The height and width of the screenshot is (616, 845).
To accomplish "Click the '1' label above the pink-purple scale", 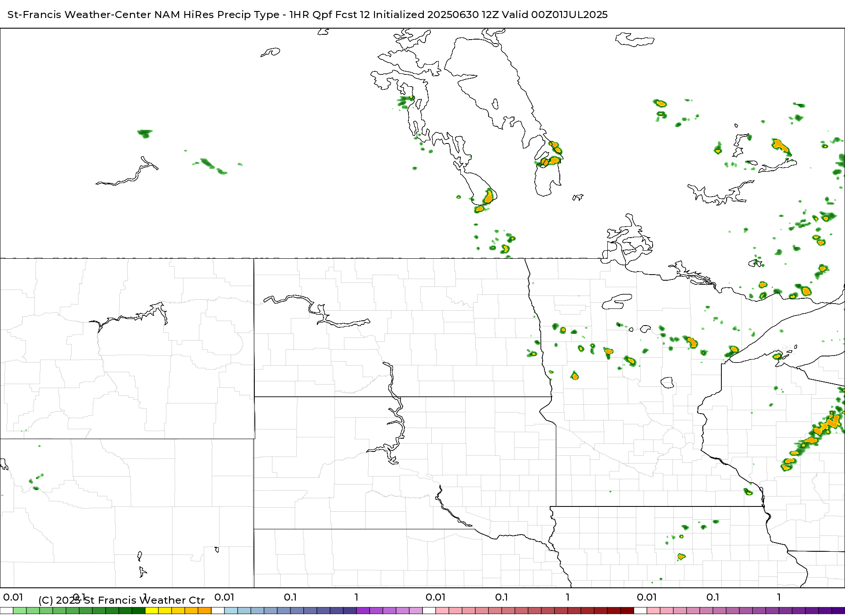I will (779, 597).
